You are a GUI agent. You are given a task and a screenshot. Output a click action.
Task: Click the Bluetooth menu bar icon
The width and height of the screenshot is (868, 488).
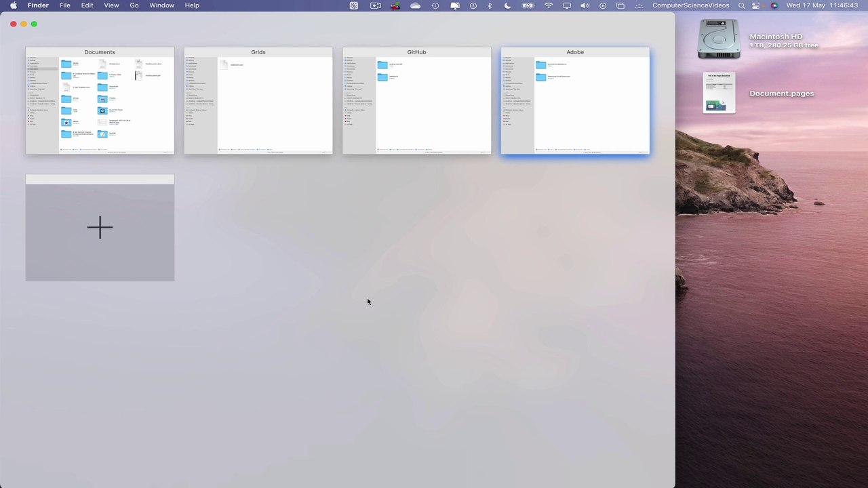click(x=490, y=5)
